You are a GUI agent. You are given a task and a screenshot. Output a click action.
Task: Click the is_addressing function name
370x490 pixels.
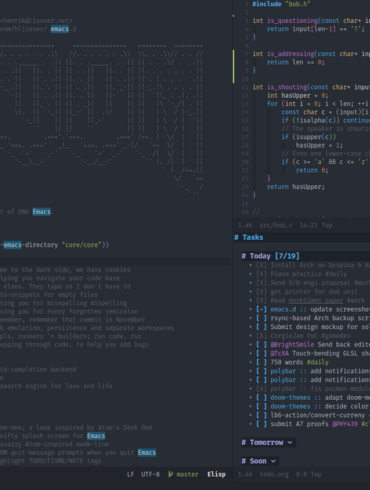coord(291,54)
